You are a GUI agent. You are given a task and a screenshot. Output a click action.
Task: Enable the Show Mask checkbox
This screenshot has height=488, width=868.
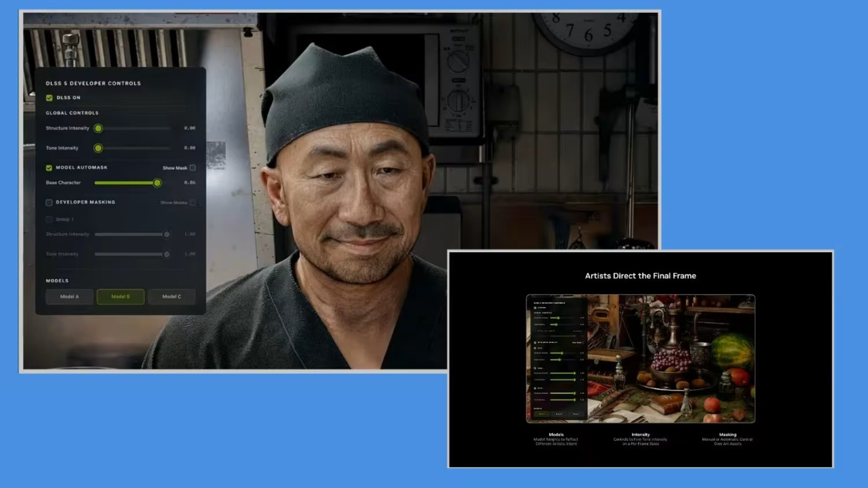pos(193,167)
